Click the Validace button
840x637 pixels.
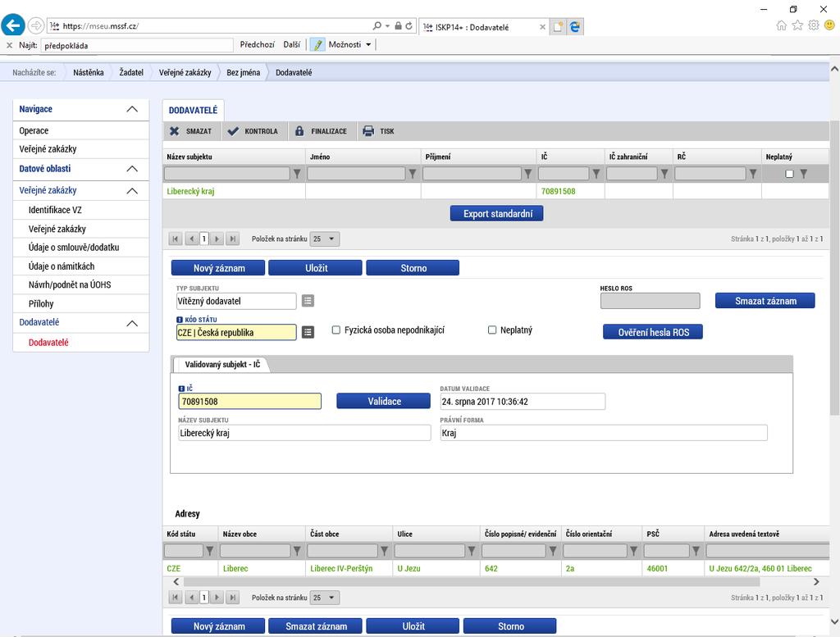click(x=384, y=402)
